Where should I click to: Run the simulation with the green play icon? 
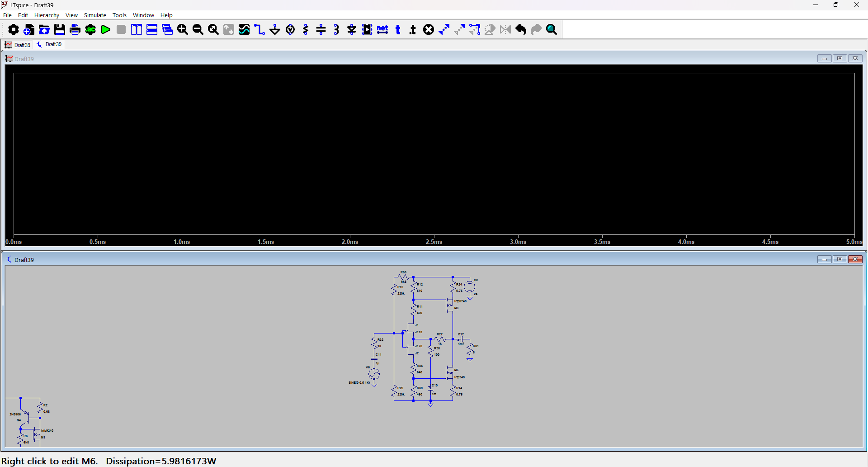pyautogui.click(x=106, y=30)
